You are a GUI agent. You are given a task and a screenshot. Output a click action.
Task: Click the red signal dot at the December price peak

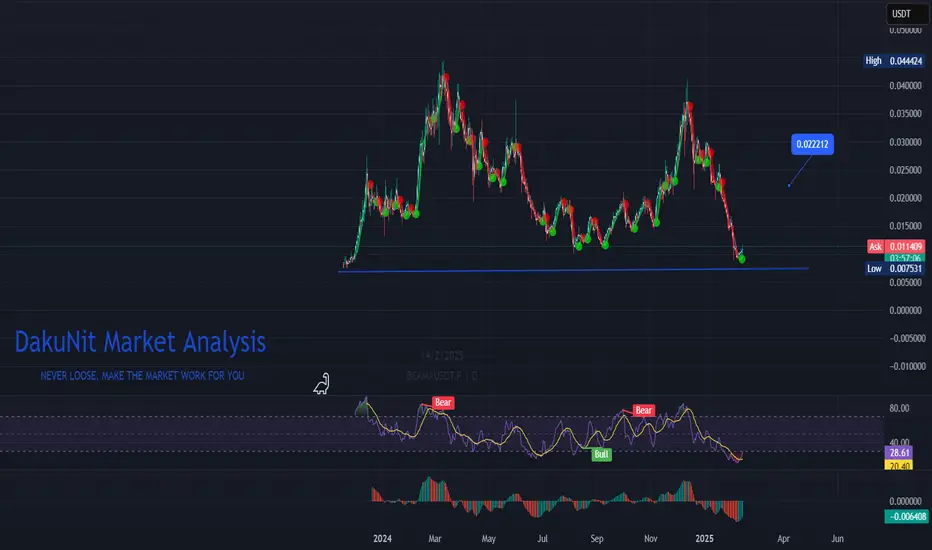[689, 106]
